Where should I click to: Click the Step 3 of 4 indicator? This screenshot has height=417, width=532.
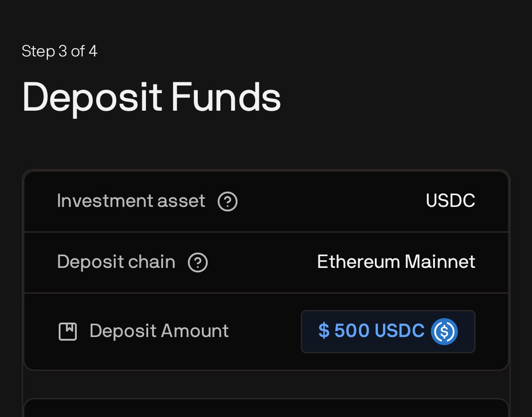[x=60, y=51]
